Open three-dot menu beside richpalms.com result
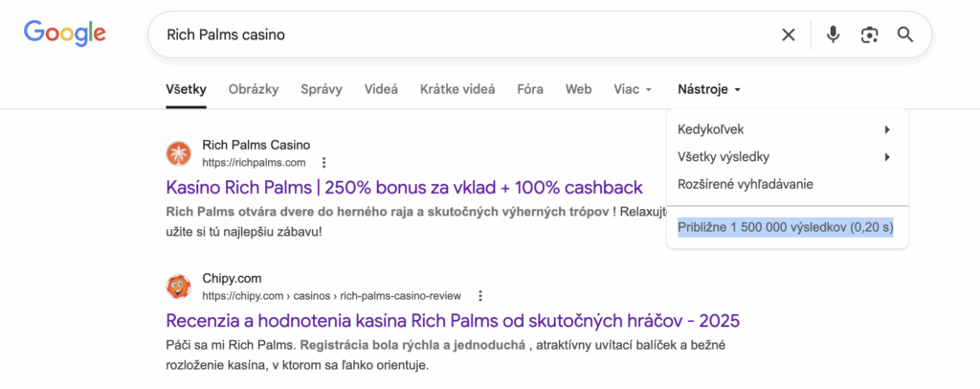The height and width of the screenshot is (389, 980). coord(324,163)
